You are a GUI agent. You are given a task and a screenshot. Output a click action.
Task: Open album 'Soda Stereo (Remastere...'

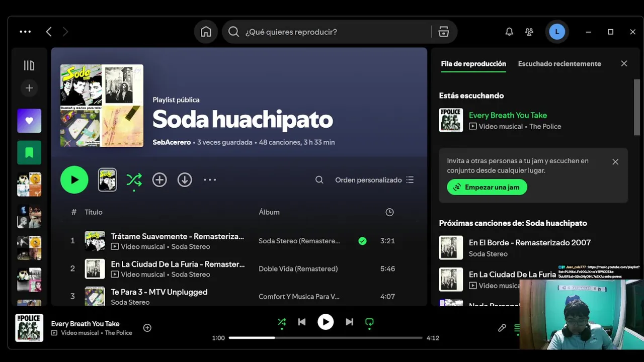[x=299, y=241]
